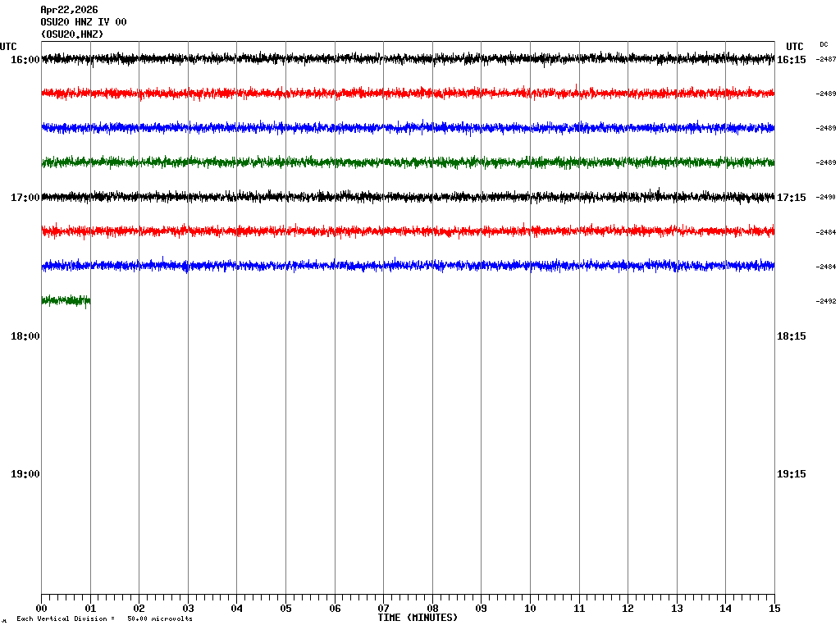The image size is (840, 630).
Task: Click the vertical division microvolts scale note
Action: tap(104, 619)
